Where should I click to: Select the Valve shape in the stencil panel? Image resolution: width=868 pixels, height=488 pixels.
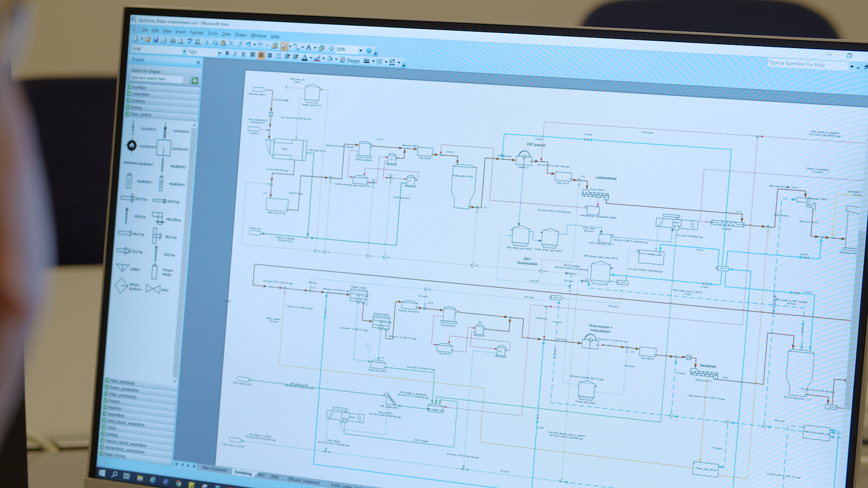(153, 288)
